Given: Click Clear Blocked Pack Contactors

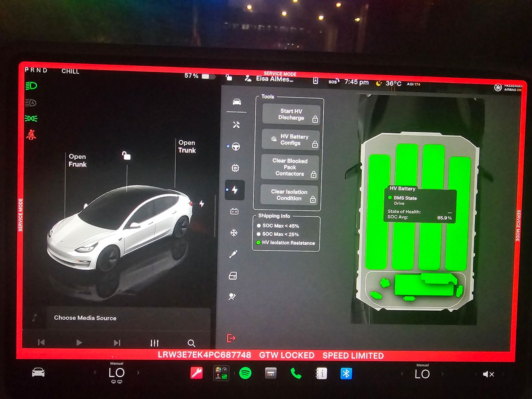Looking at the screenshot, I should (x=290, y=167).
